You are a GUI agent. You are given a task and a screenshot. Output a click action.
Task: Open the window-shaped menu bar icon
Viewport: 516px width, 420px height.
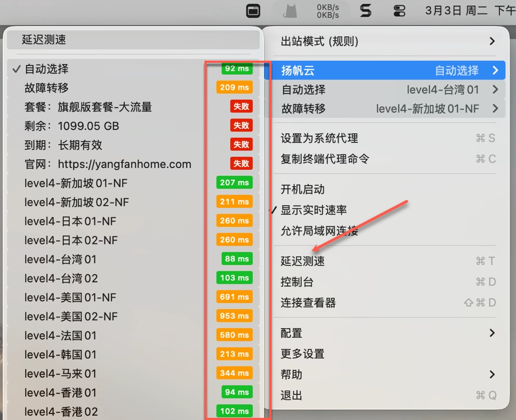(253, 11)
